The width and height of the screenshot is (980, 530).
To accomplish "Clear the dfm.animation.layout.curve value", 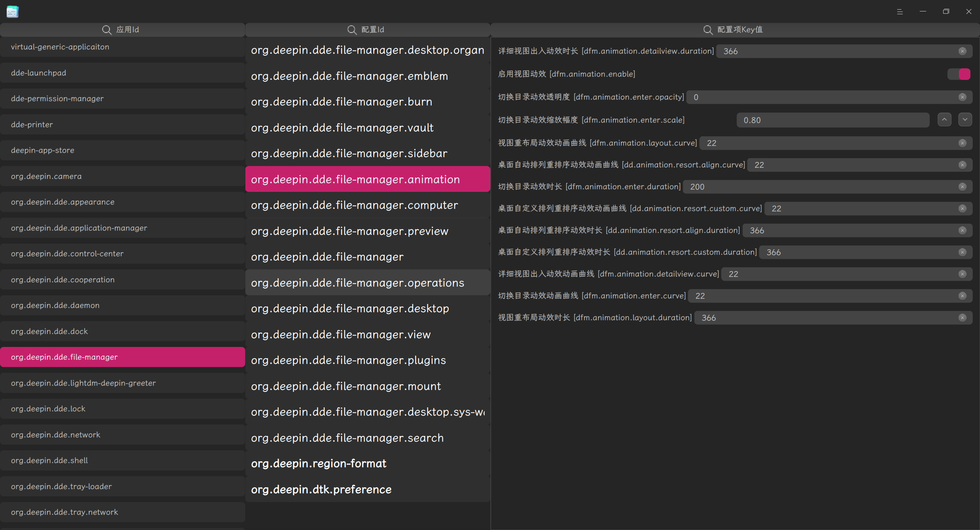I will 962,143.
